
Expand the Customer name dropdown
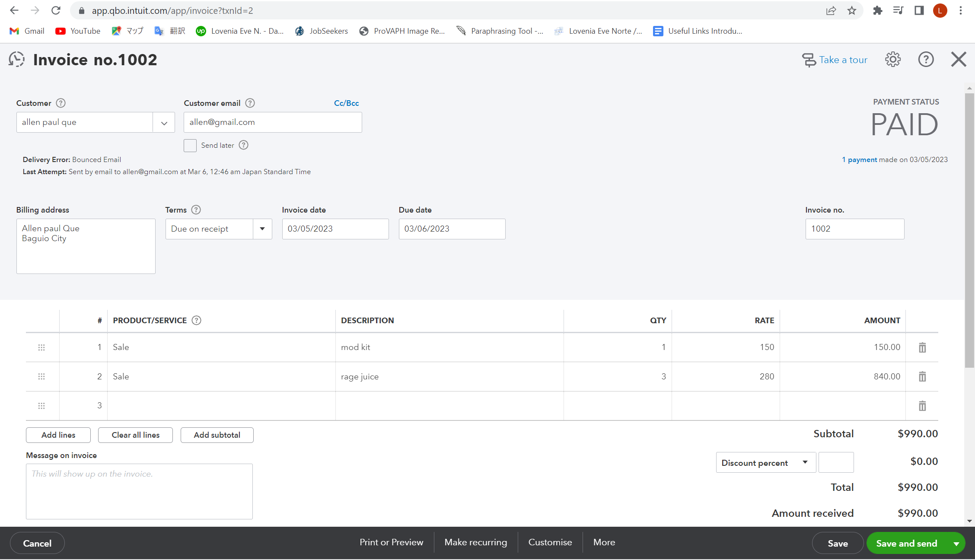[164, 123]
